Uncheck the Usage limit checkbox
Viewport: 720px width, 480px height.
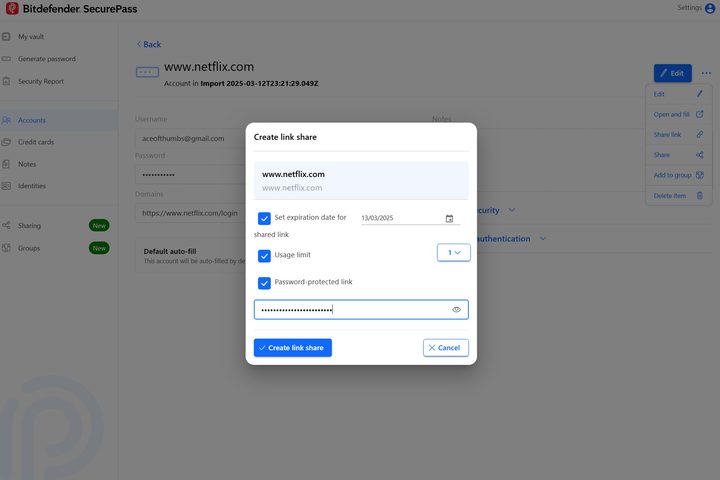[264, 256]
